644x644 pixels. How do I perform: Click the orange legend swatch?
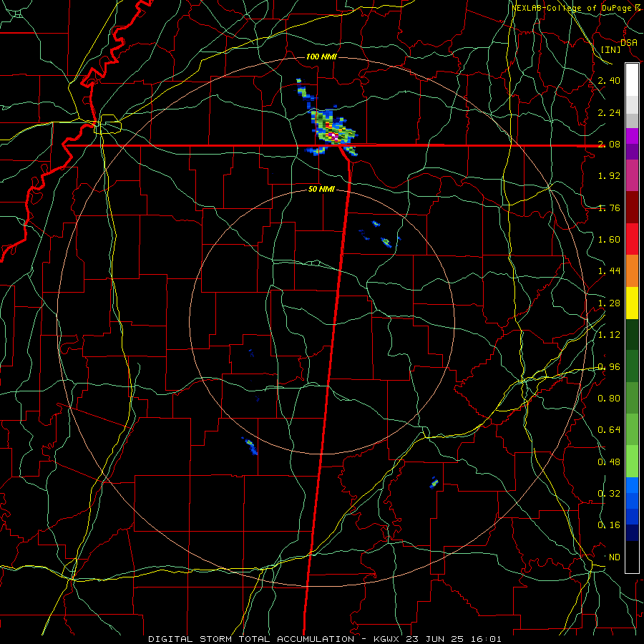coord(632,271)
